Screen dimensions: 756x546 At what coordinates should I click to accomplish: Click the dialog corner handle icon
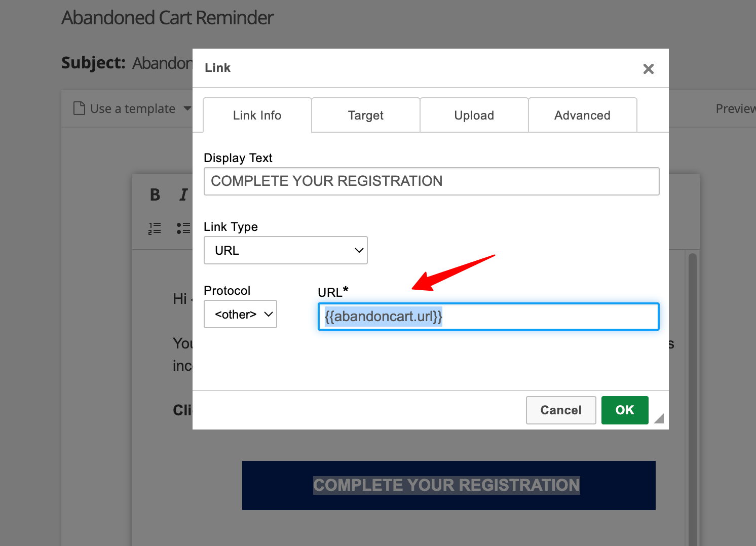tap(659, 418)
